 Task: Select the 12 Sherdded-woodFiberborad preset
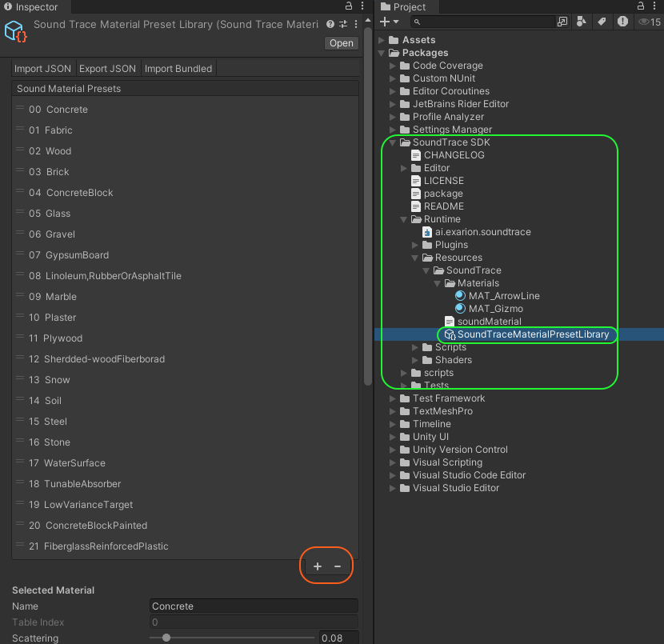click(186, 359)
